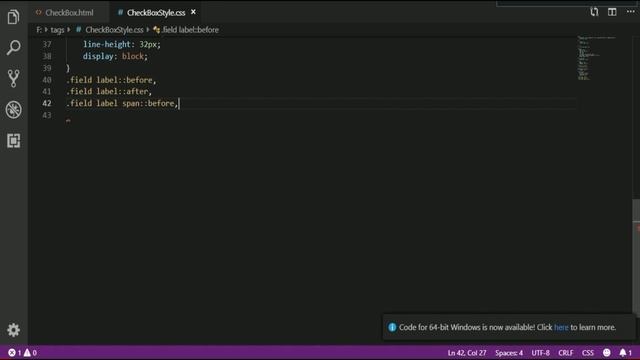Click line number 43 in gutter
Image resolution: width=640 pixels, height=360 pixels.
click(x=47, y=115)
